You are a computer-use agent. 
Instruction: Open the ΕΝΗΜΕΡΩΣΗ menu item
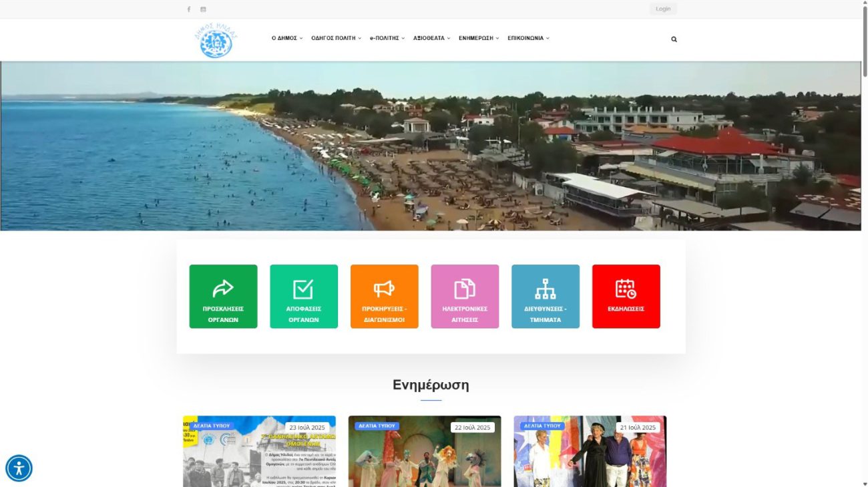479,38
